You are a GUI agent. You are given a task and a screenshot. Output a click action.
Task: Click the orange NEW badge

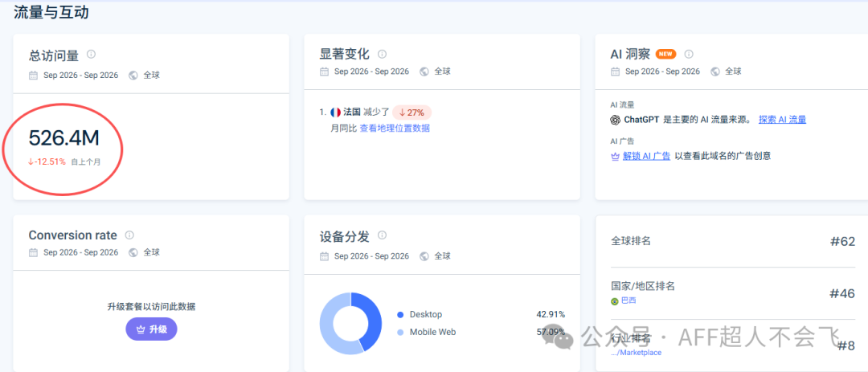[666, 55]
